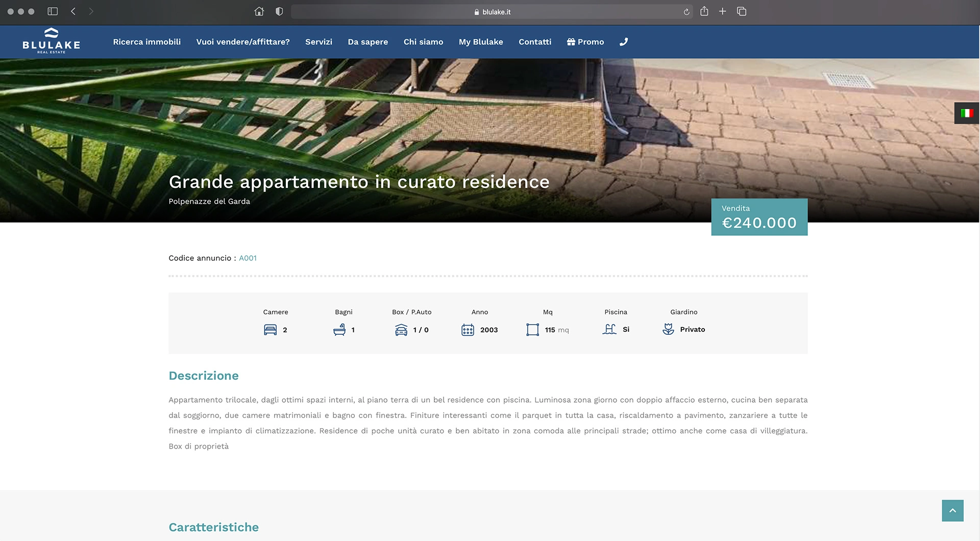Screen dimensions: 980x541
Task: Click the swimming pool icon under Piscina
Action: point(609,329)
